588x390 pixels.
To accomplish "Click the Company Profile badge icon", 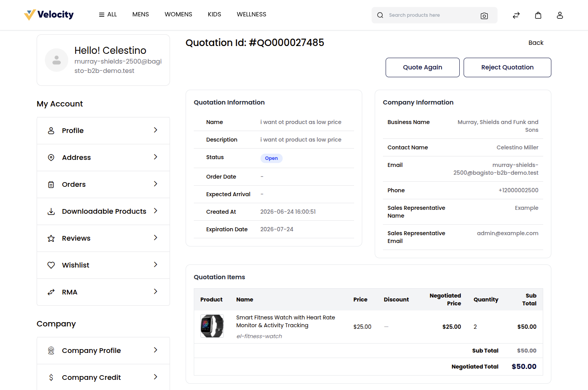I will (x=51, y=351).
